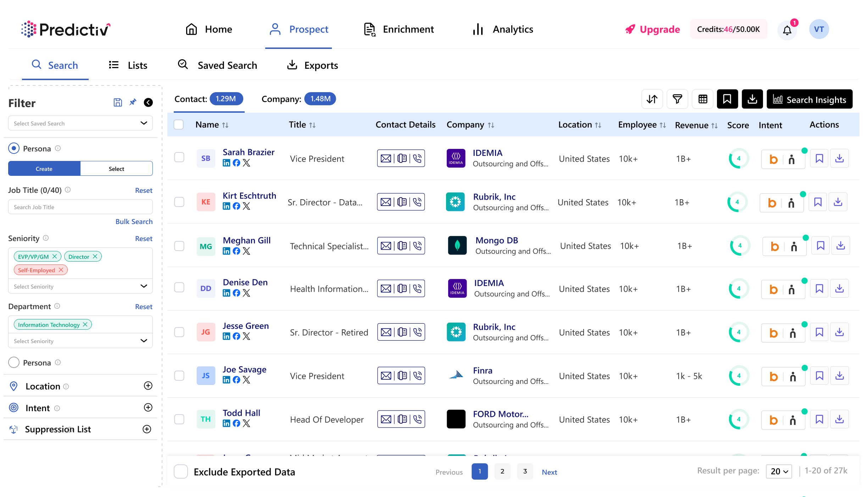Open the Analytics menu
Viewport: 868px width, 497px height.
[503, 29]
